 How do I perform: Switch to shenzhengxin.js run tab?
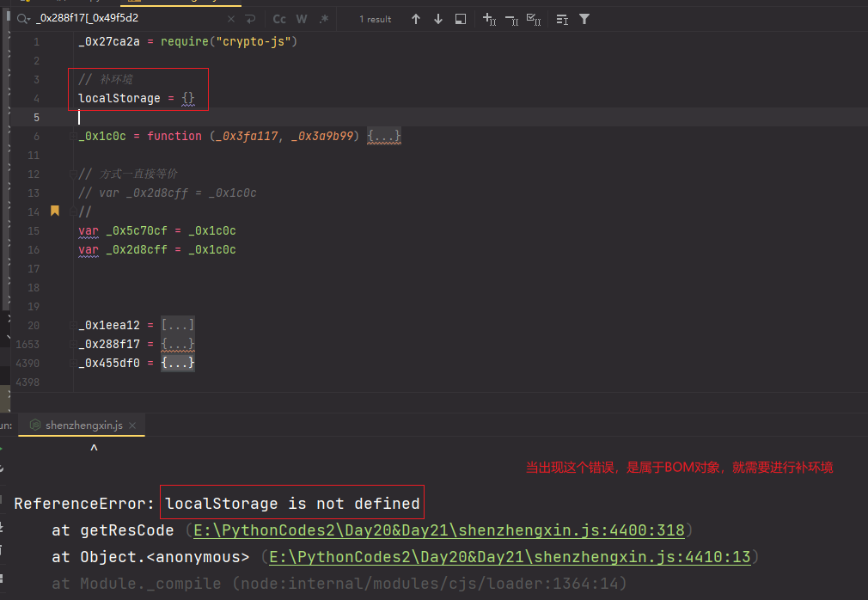pos(83,426)
